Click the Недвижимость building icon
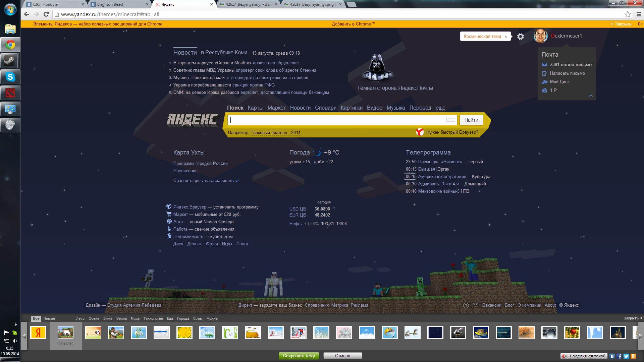 (x=169, y=236)
